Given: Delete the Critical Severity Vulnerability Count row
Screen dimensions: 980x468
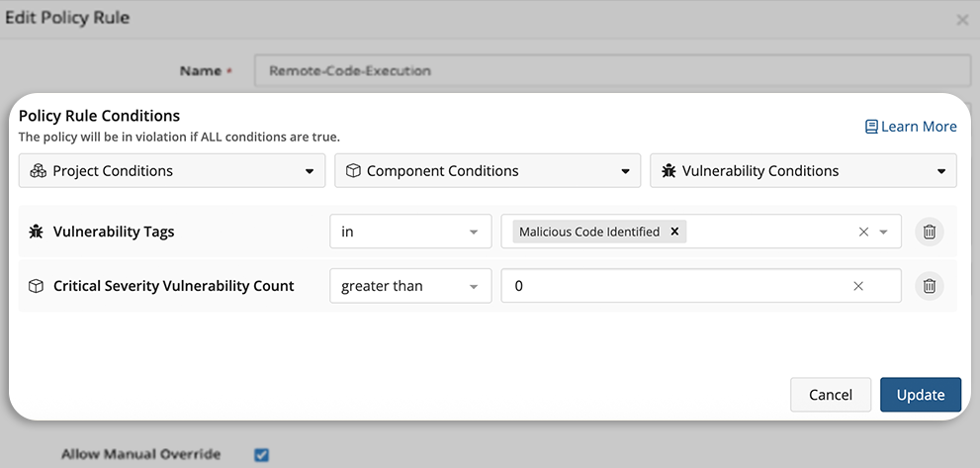Looking at the screenshot, I should pos(929,286).
